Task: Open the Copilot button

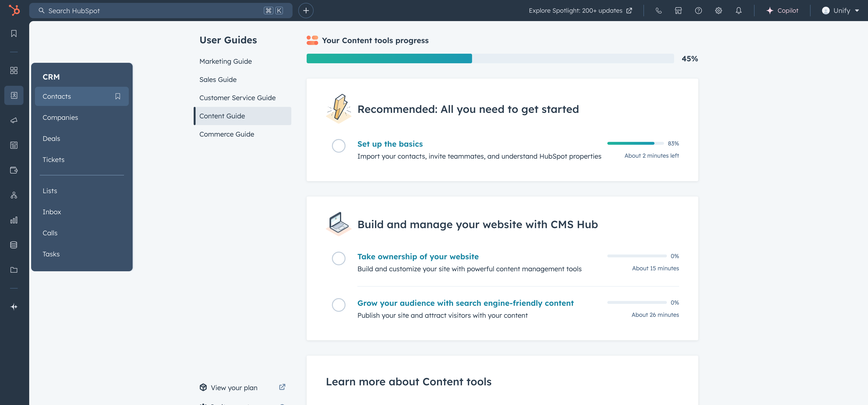Action: click(x=782, y=11)
